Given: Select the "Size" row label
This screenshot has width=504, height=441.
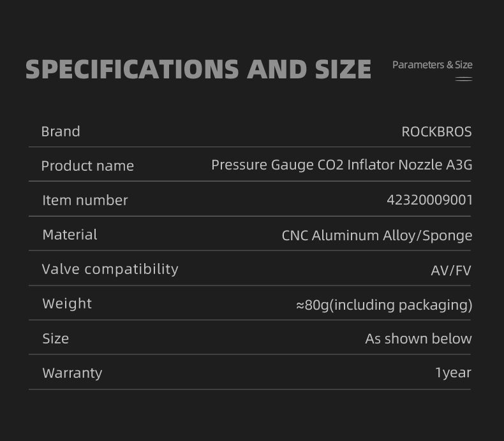Looking at the screenshot, I should tap(56, 338).
